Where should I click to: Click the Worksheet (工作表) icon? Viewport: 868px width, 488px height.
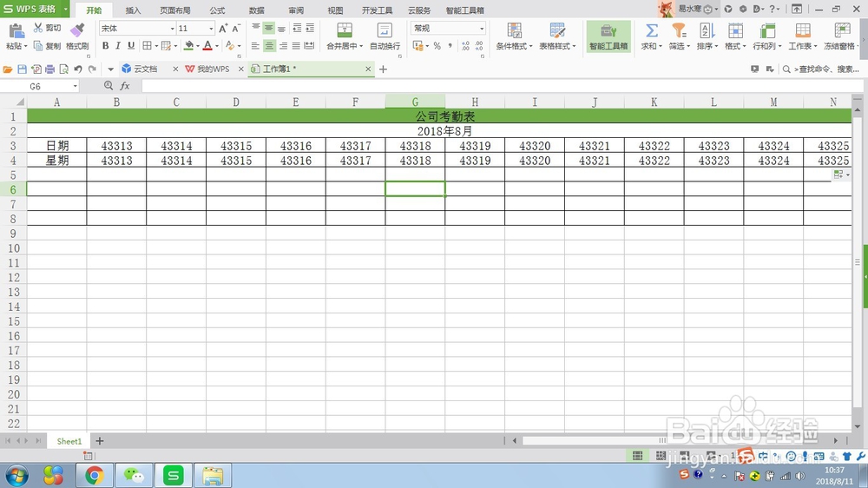(x=803, y=30)
